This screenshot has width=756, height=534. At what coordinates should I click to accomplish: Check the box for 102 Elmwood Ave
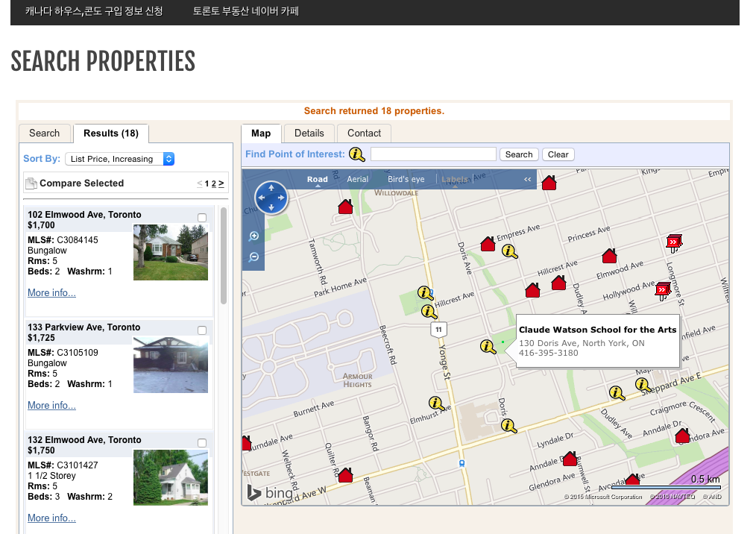pyautogui.click(x=202, y=218)
